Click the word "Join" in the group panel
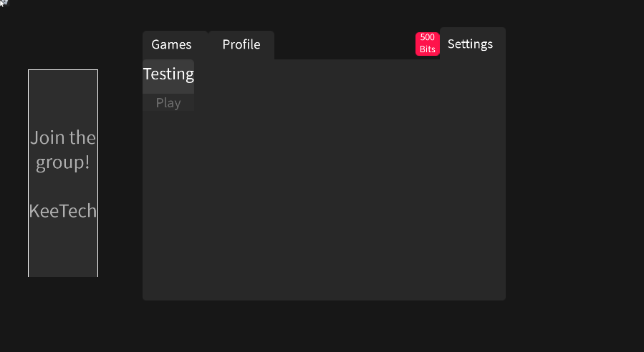The width and height of the screenshot is (644, 352). pyautogui.click(x=42, y=137)
